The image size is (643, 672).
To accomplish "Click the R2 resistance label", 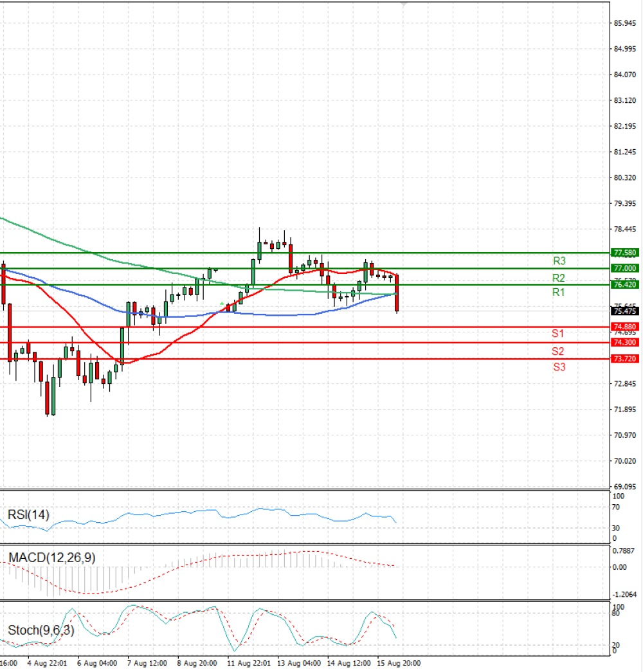I will [558, 278].
